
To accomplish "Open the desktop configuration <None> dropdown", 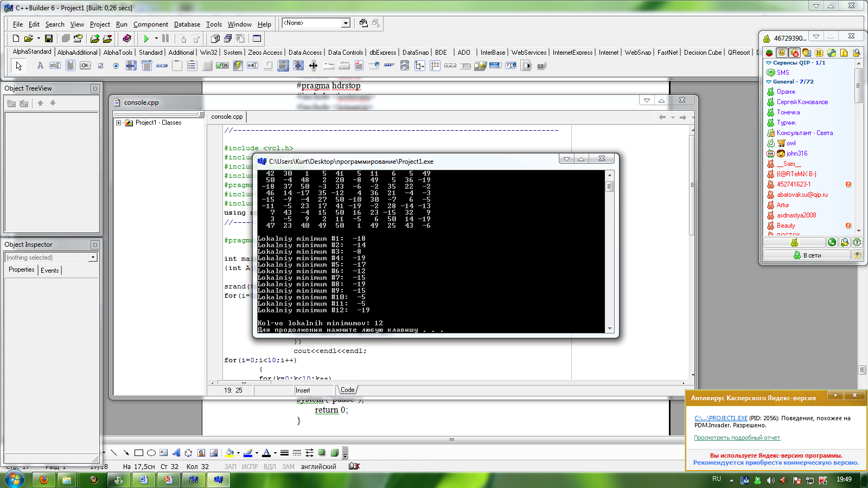I will click(346, 23).
